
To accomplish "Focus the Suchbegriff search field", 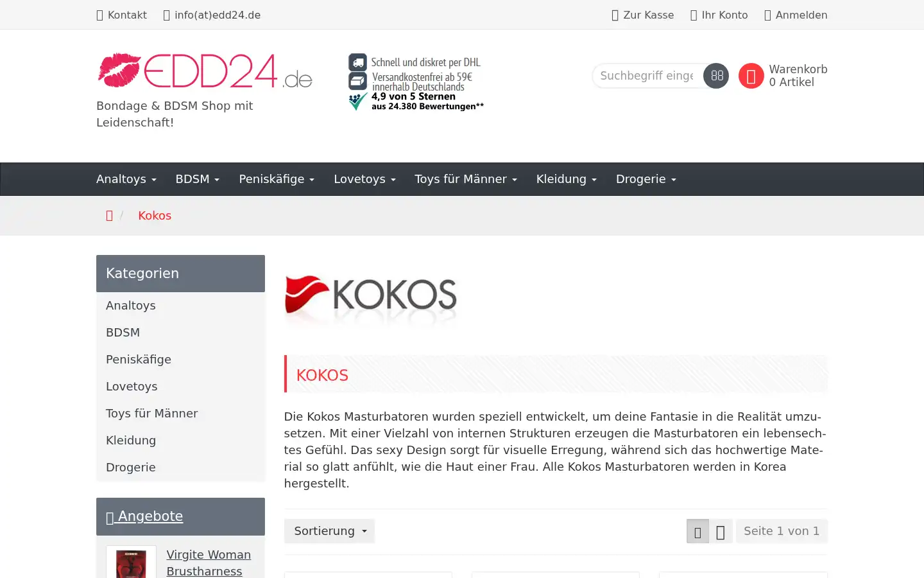I will pyautogui.click(x=647, y=76).
